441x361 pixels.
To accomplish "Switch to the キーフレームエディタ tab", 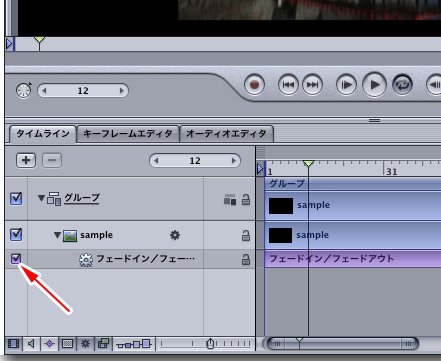I will 128,134.
